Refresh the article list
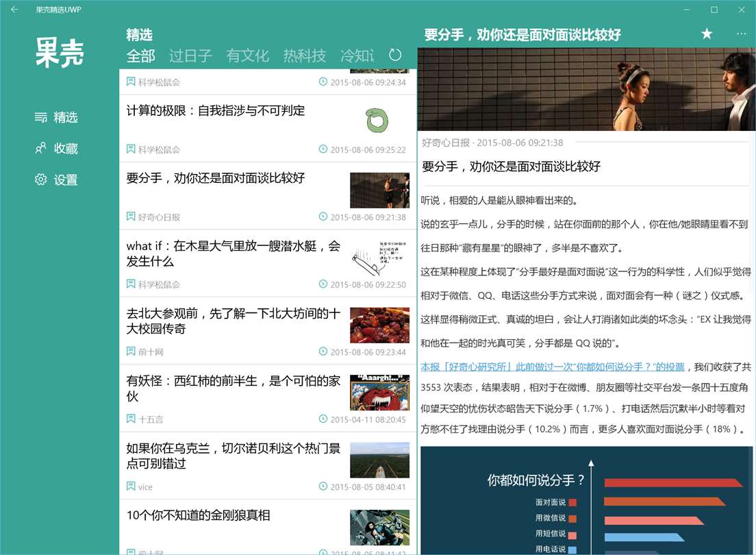The width and height of the screenshot is (756, 555). pos(395,55)
